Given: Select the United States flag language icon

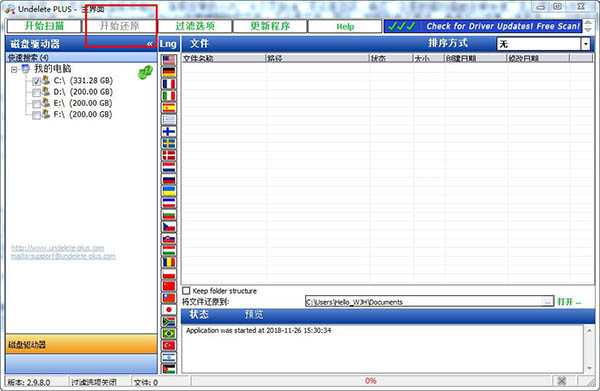Looking at the screenshot, I should click(x=169, y=60).
